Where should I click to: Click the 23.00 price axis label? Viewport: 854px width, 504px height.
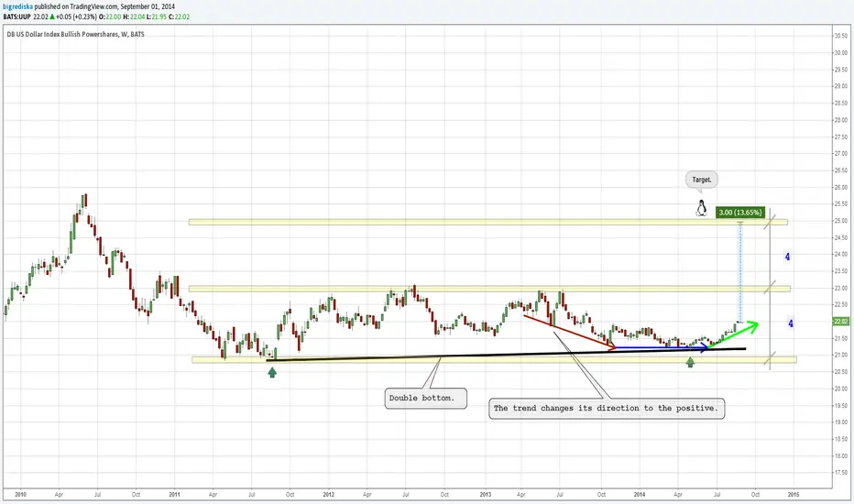841,289
